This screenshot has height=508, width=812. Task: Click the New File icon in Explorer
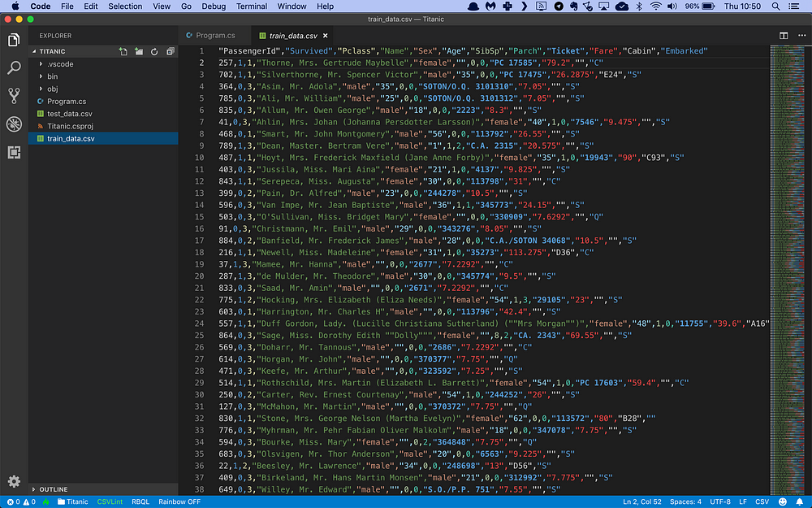tap(123, 51)
